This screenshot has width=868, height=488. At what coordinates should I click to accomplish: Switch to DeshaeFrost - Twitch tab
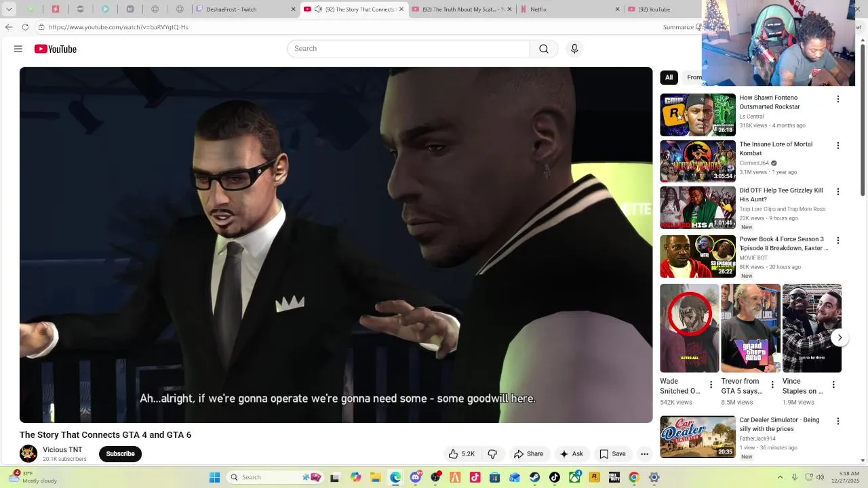[x=244, y=9]
